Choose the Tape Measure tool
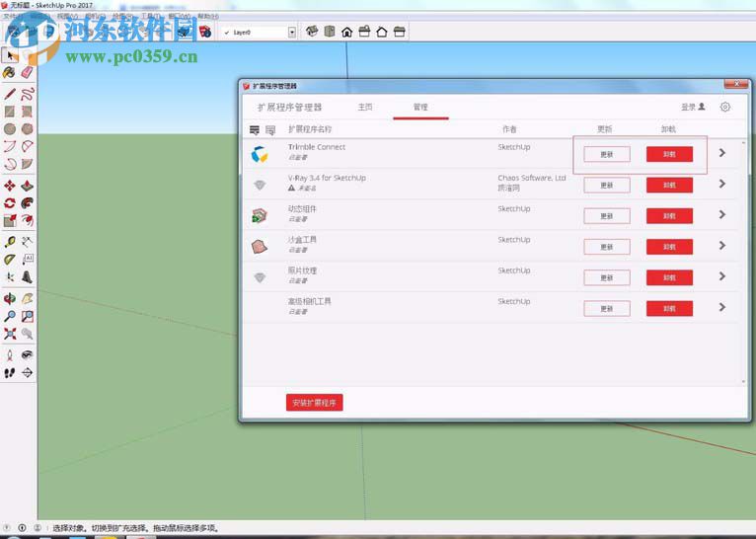756x539 pixels. coord(10,242)
